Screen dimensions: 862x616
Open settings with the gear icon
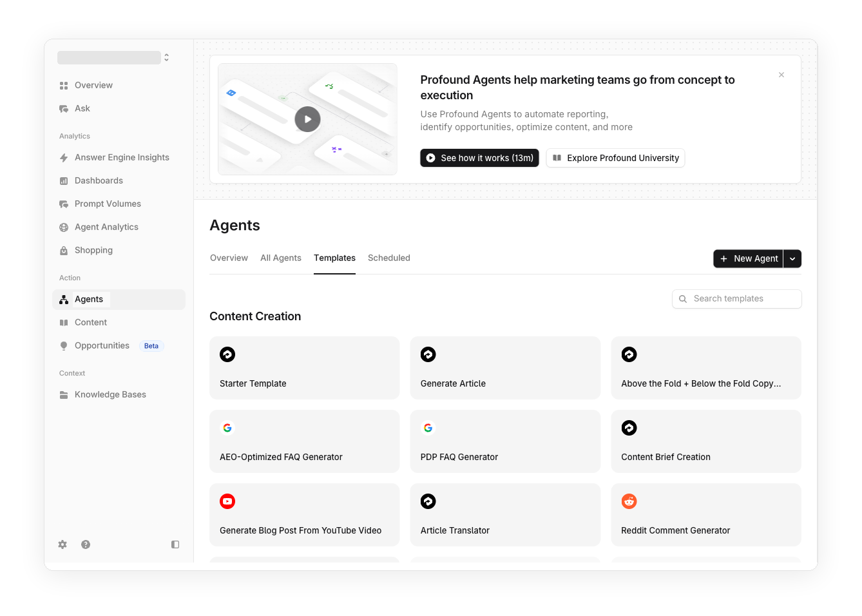tap(62, 544)
